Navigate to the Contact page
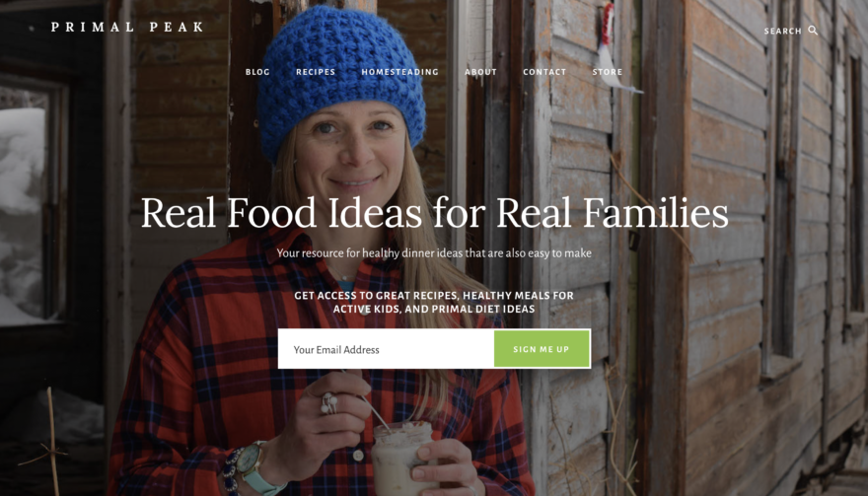 pos(544,72)
